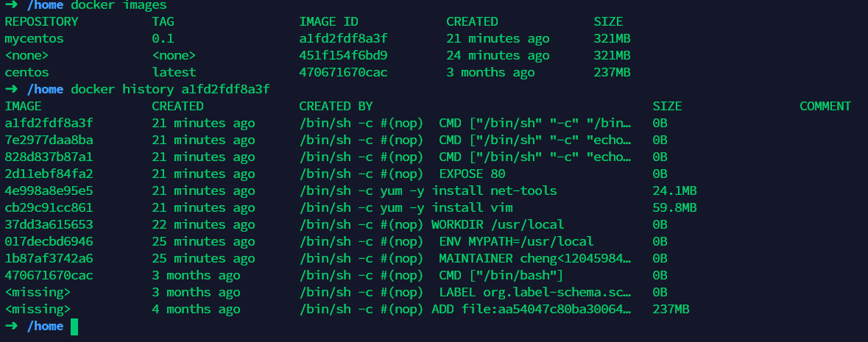Click the green prompt arrow before docker images
868x342 pixels.
pos(11,5)
